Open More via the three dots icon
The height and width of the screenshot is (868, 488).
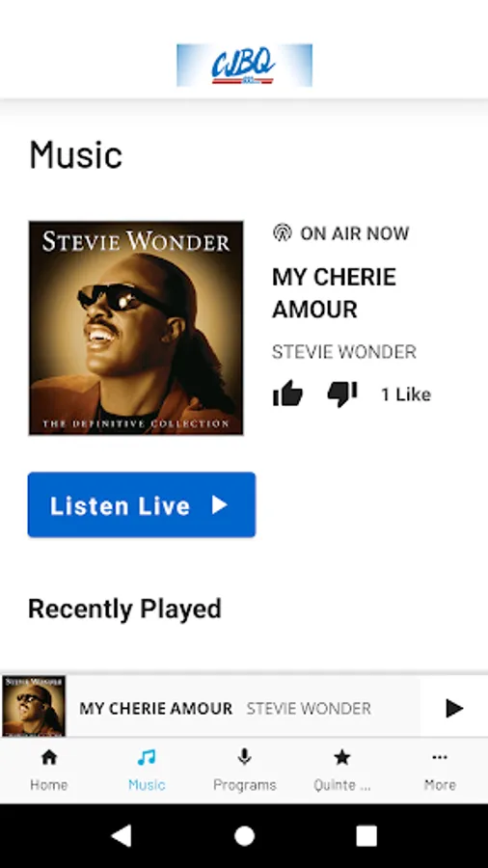click(x=440, y=757)
